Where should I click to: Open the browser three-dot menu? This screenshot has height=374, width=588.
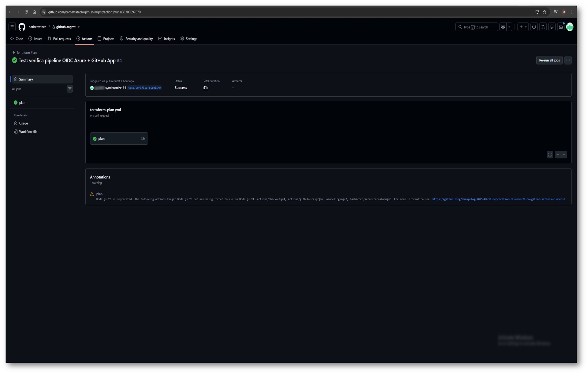[572, 12]
